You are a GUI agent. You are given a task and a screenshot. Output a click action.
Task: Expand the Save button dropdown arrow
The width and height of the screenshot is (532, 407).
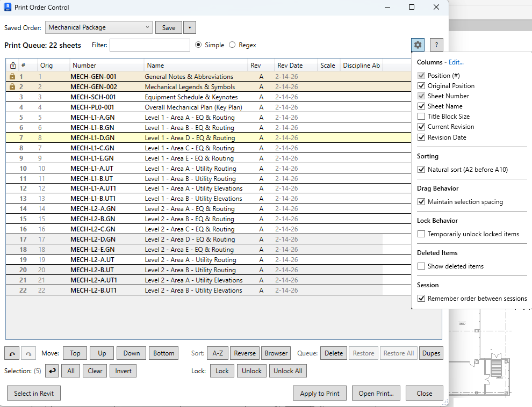(190, 27)
